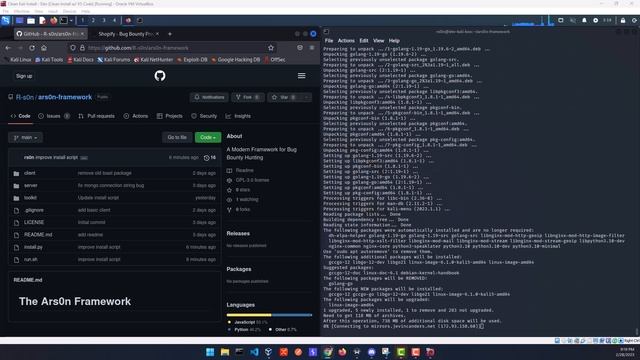
Task: Open the GitHub page hamburger menu
Action: [x=302, y=76]
